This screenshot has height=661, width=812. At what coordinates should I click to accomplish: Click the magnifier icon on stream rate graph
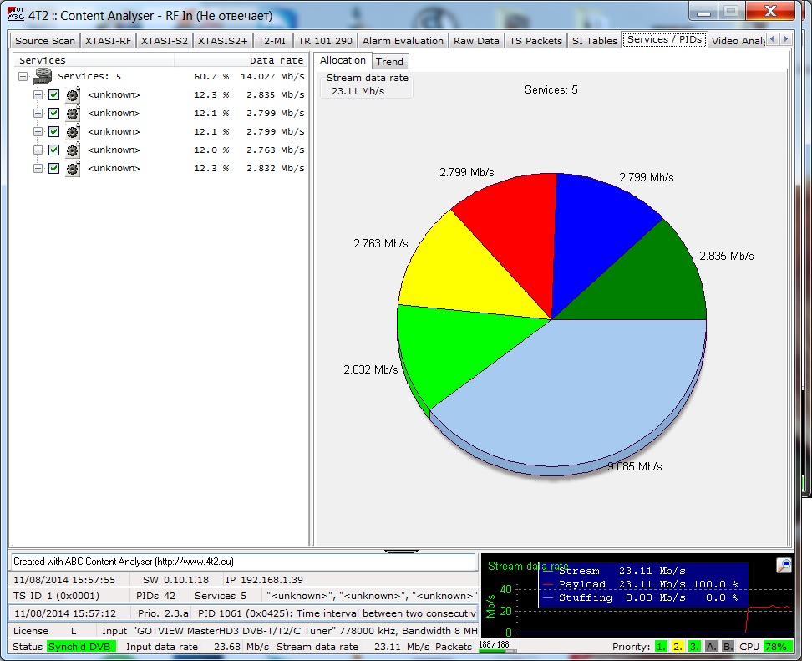click(784, 565)
